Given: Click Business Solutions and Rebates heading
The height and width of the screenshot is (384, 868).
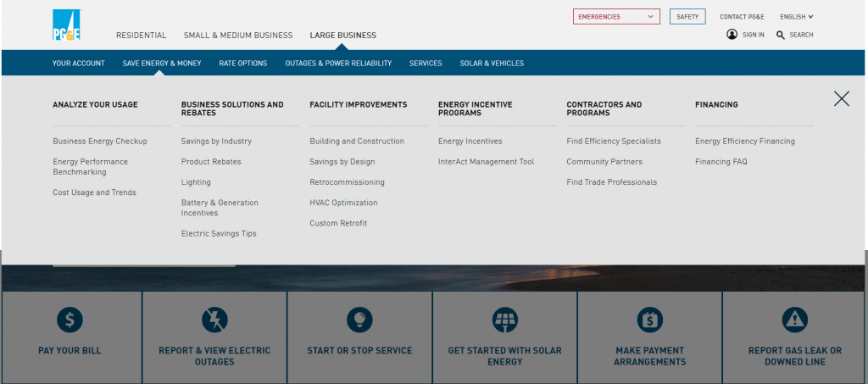Looking at the screenshot, I should (232, 109).
